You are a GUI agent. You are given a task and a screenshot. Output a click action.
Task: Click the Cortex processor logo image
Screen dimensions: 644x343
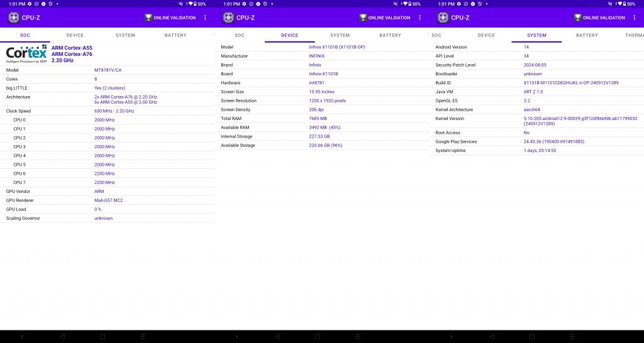(x=26, y=54)
